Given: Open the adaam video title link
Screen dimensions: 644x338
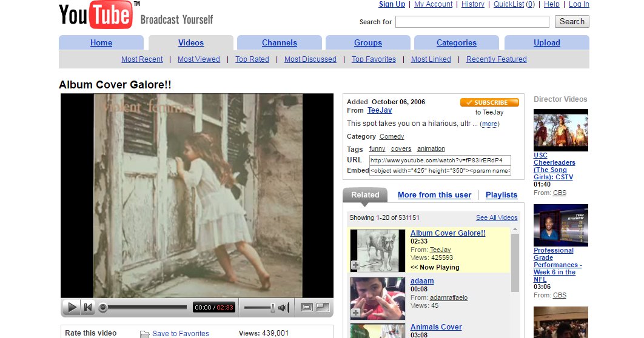Looking at the screenshot, I should pos(422,281).
